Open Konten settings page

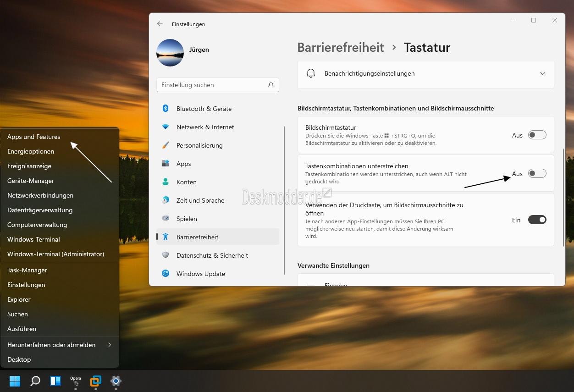coord(218,182)
